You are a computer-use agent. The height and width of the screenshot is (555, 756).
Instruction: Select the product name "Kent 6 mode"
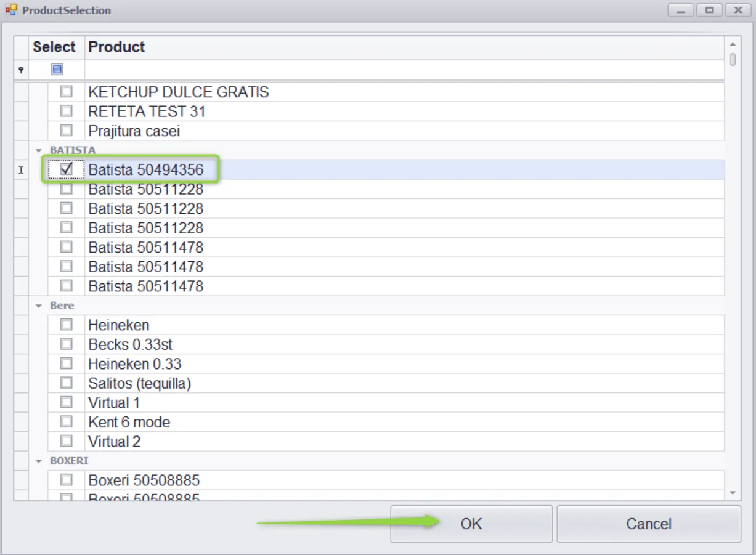[129, 423]
